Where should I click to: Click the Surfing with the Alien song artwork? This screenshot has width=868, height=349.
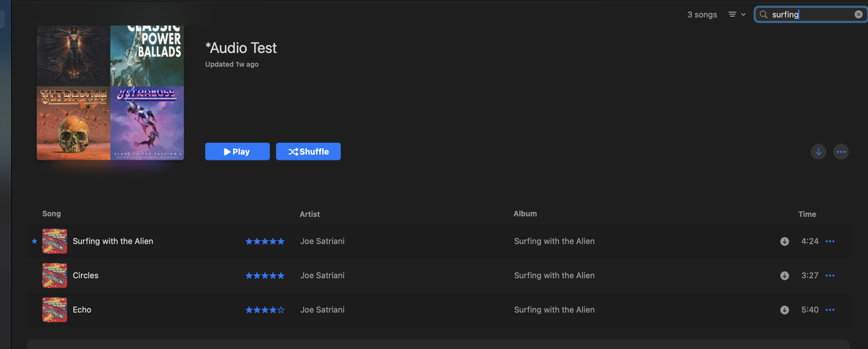coord(55,241)
